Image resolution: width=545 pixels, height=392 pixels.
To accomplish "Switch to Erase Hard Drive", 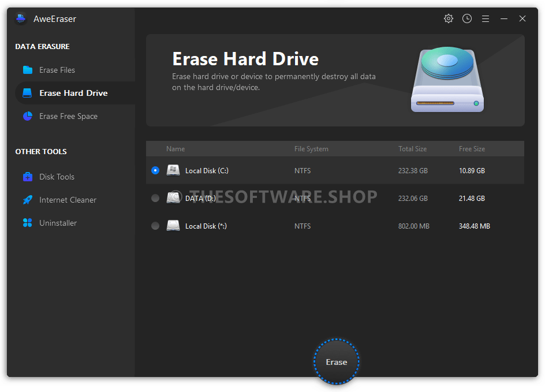I will 75,93.
